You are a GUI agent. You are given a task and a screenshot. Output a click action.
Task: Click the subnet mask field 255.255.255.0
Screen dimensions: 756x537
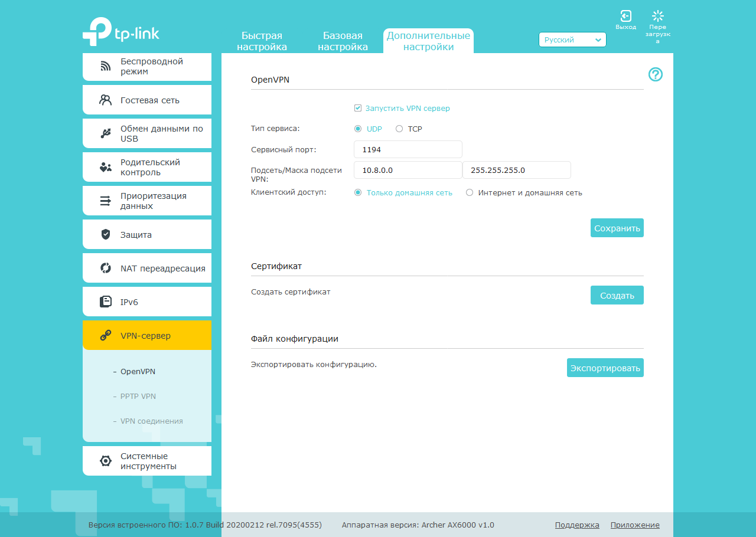[x=517, y=170]
